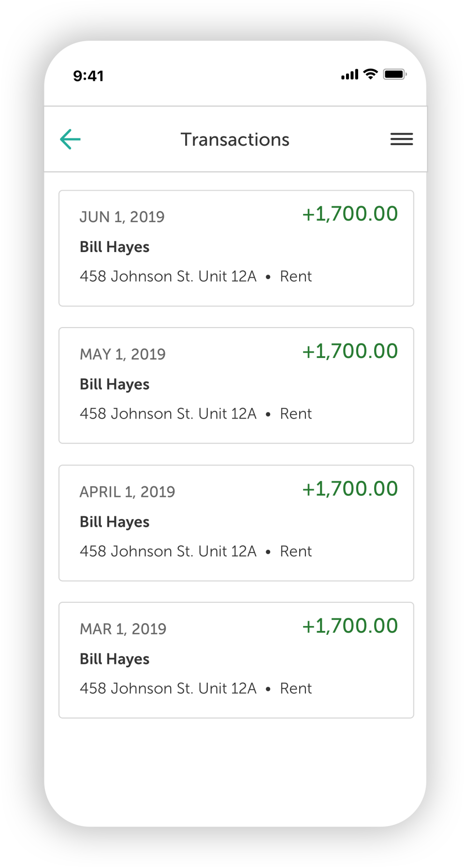Tap Bill Hayes in the June transaction
This screenshot has width=464, height=868.
(115, 247)
